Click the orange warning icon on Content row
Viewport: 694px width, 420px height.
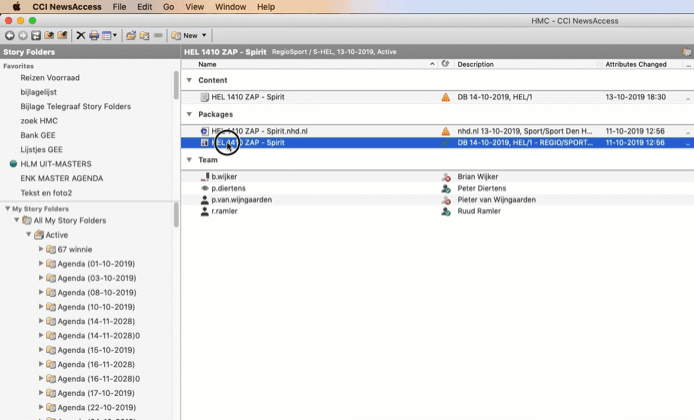[446, 98]
